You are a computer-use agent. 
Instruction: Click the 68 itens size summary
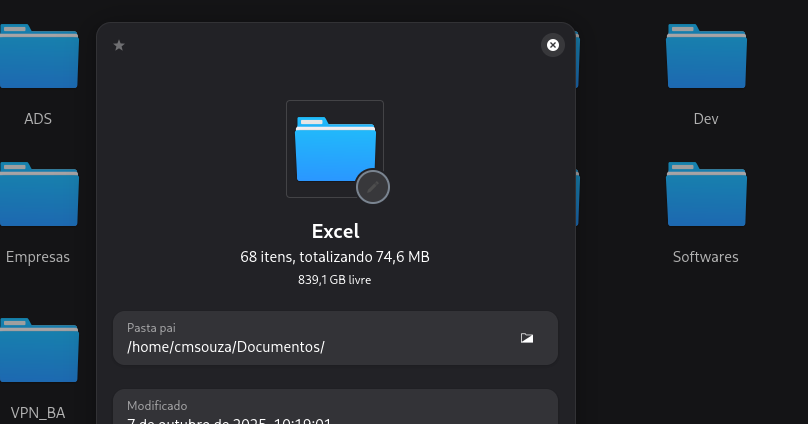pos(335,257)
